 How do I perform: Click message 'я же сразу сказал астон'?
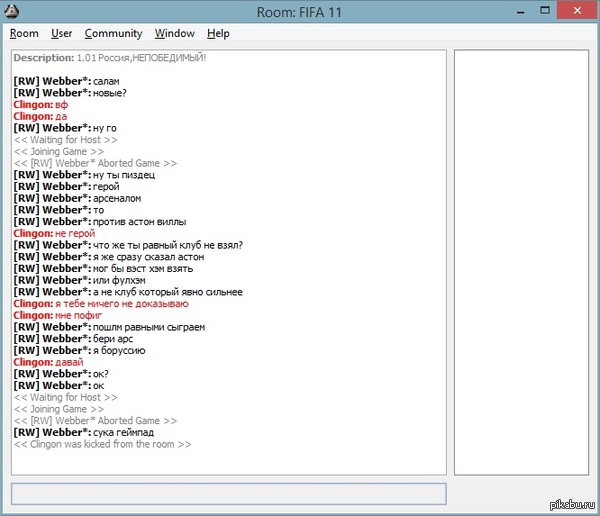tap(109, 257)
